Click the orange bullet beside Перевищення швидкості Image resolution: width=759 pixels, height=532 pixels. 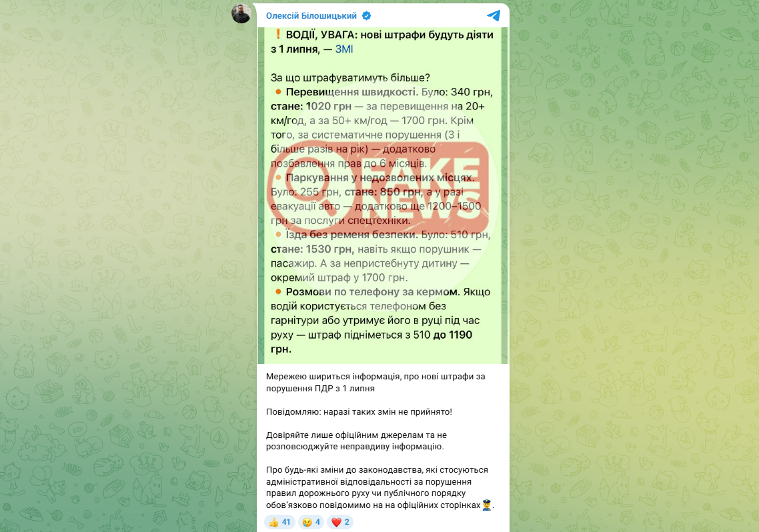pyautogui.click(x=278, y=92)
